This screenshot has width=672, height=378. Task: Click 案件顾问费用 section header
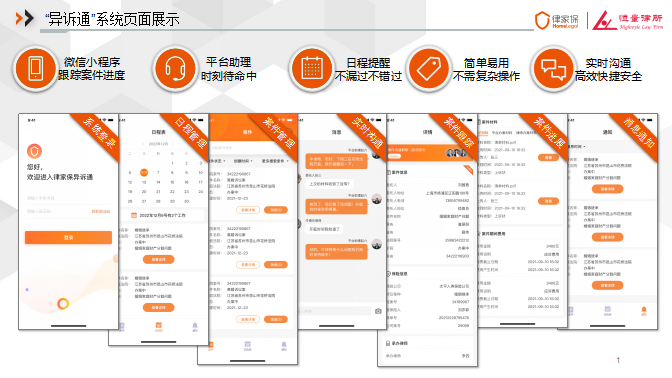[x=492, y=234]
